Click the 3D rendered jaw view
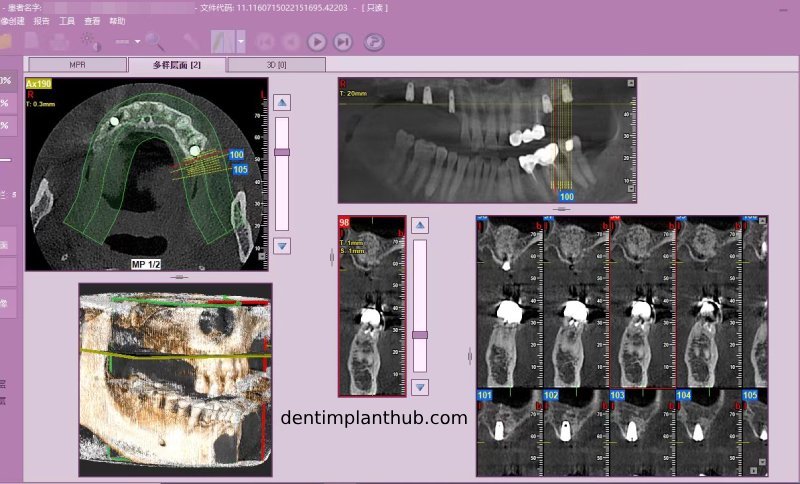The height and width of the screenshot is (484, 800). [x=176, y=380]
